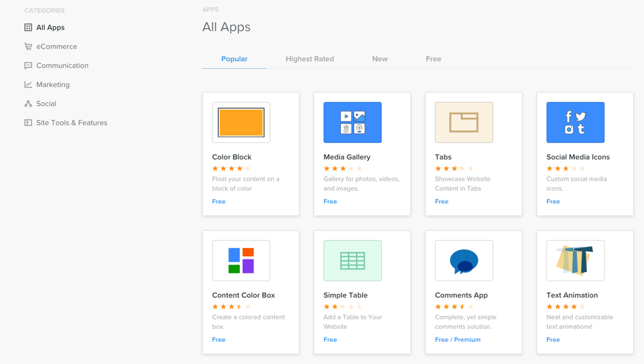Click Free price under Media Gallery
The image size is (644, 364).
(330, 202)
